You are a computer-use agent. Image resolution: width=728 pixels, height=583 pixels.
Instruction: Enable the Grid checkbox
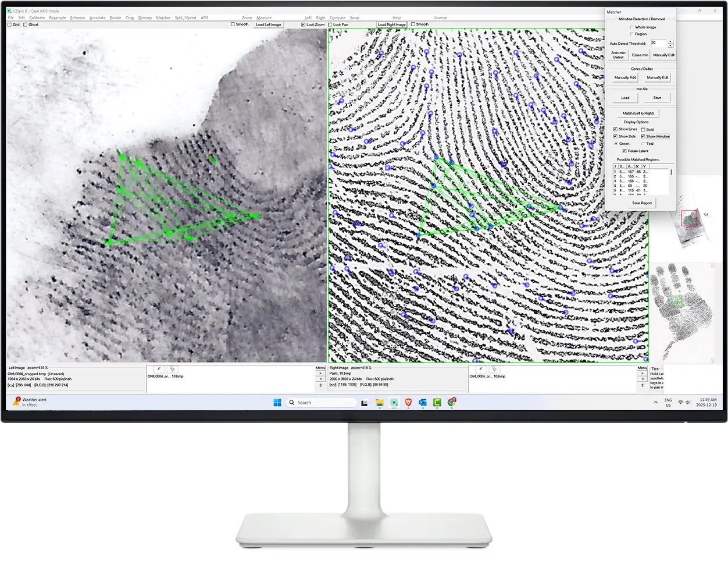coord(8,24)
